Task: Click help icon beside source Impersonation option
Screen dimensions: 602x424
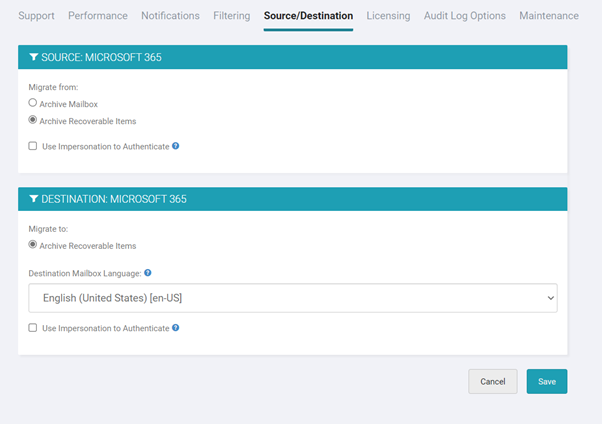Action: click(x=176, y=146)
